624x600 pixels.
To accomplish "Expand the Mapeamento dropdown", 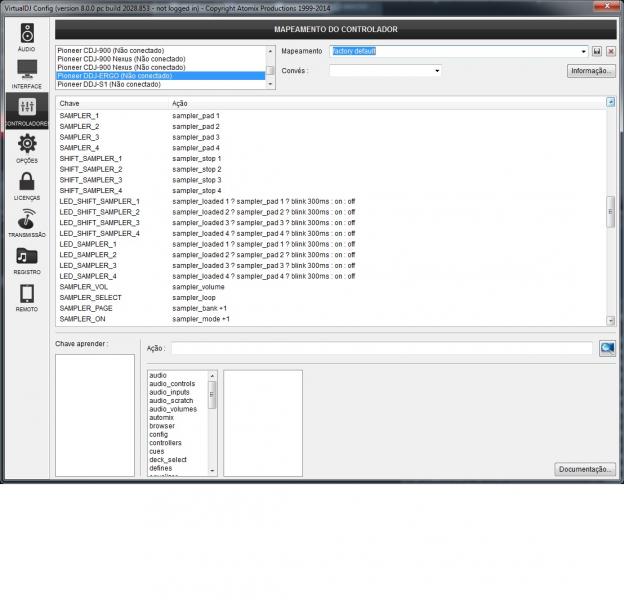I will pyautogui.click(x=583, y=51).
